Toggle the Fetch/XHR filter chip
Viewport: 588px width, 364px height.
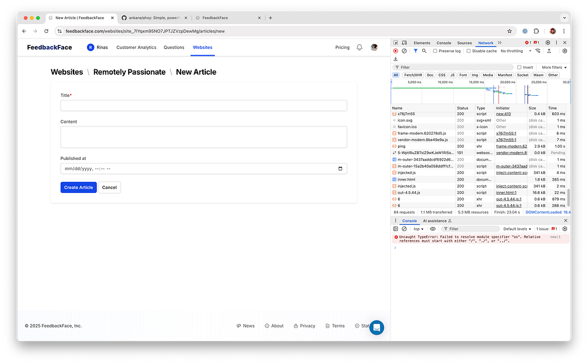[413, 75]
